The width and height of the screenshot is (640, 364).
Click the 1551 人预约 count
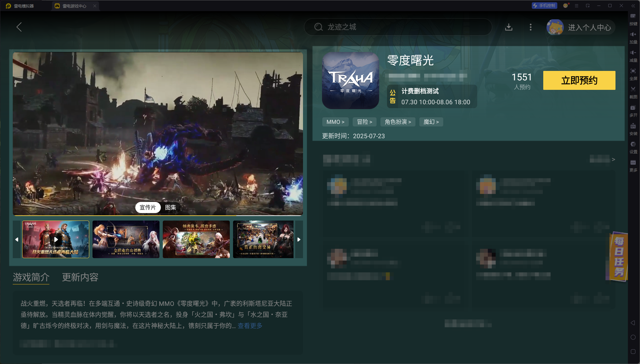[x=522, y=81]
